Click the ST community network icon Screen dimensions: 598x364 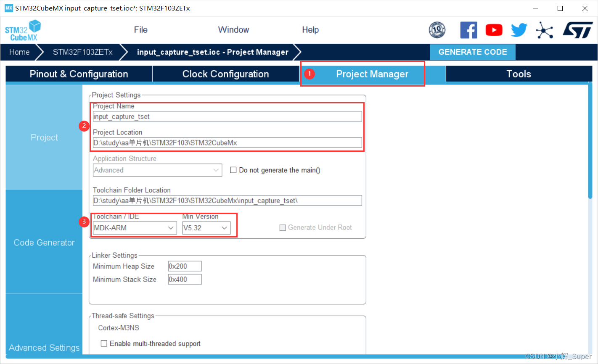point(544,30)
